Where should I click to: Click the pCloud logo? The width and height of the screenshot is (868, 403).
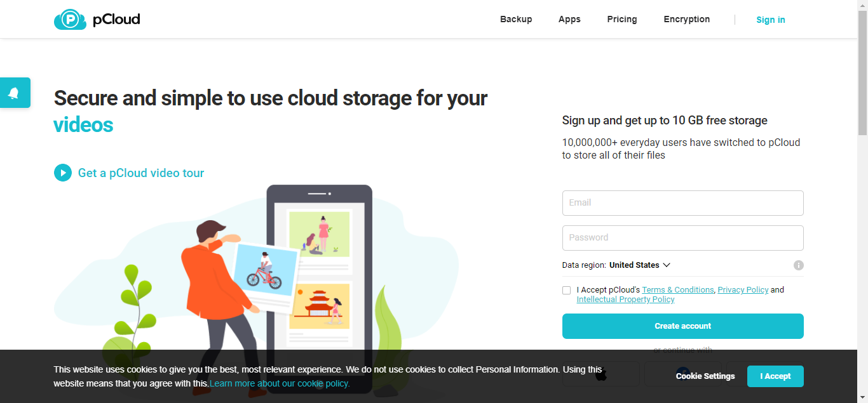pos(97,20)
